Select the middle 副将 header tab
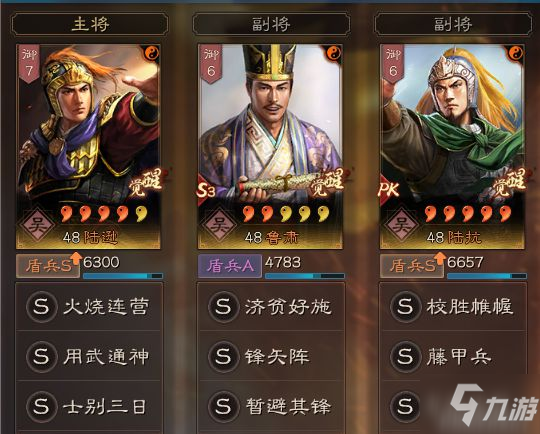This screenshot has height=434, width=540. point(271,24)
